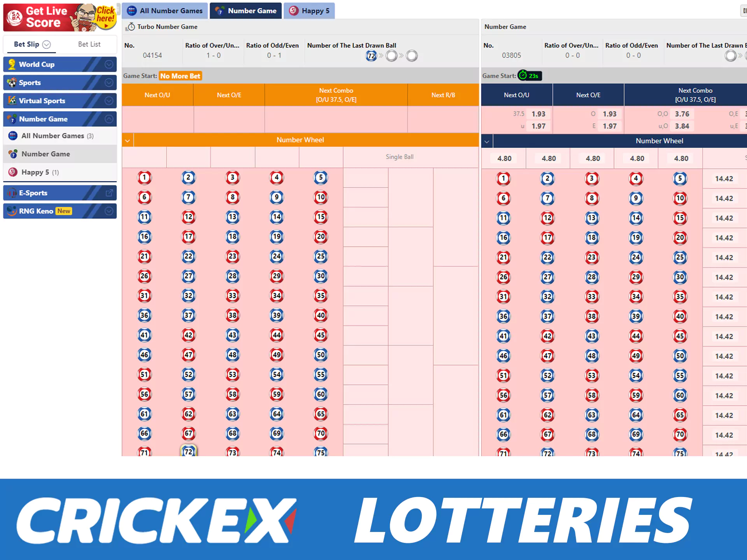The width and height of the screenshot is (747, 560).
Task: Select ball 44 in right Number Game
Action: tap(636, 336)
